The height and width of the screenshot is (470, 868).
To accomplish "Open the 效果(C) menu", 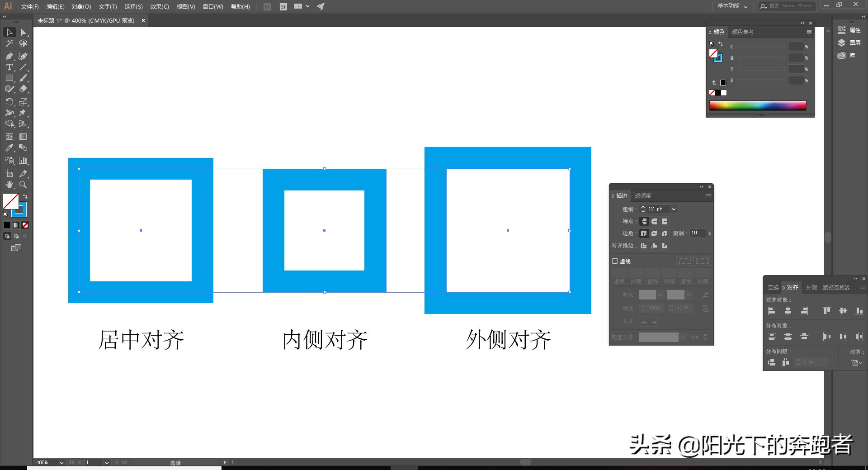I will (160, 7).
